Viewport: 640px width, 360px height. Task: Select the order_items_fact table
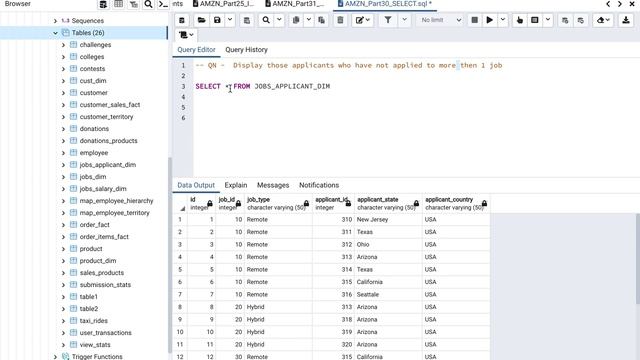click(x=104, y=237)
